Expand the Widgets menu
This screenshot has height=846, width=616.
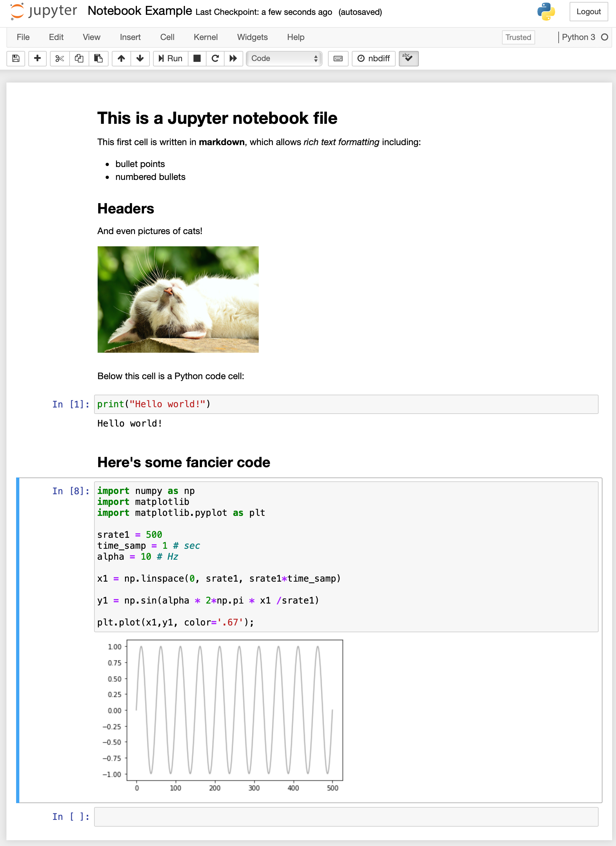point(252,37)
